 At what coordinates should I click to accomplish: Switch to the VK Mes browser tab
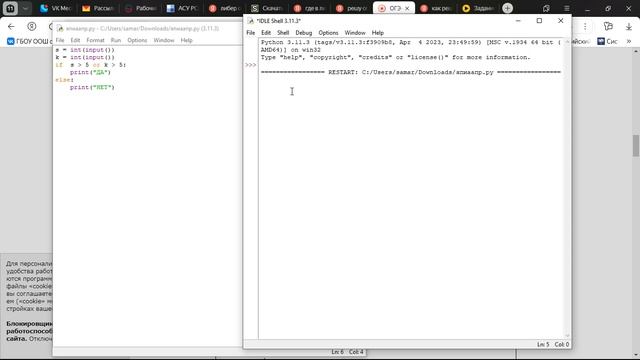[x=56, y=8]
